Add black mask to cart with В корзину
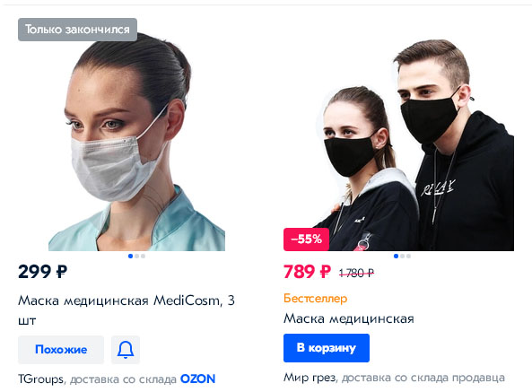Viewport: 532px width, 392px height. pyautogui.click(x=327, y=348)
